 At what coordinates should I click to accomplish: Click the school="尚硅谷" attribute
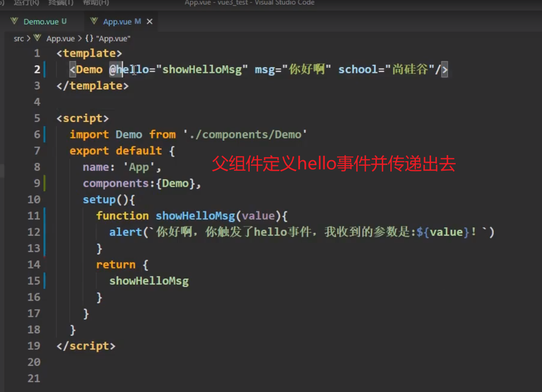click(386, 69)
